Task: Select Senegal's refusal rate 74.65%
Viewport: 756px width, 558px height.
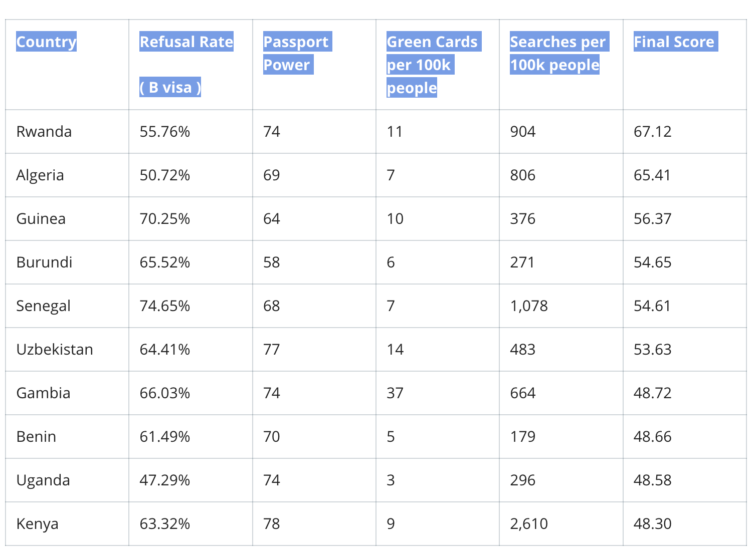Action: [164, 306]
